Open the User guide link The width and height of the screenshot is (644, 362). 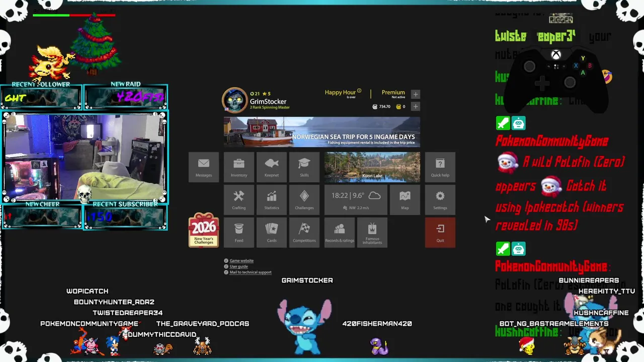(x=238, y=266)
